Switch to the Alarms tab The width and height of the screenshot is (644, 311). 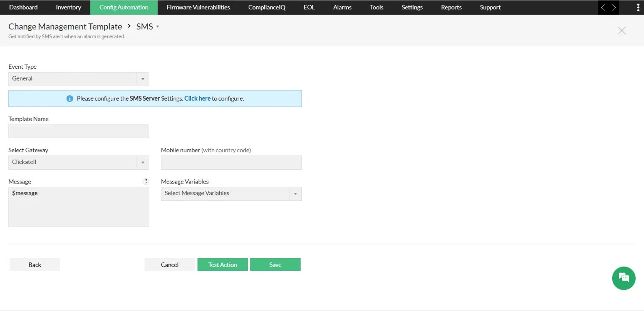[342, 8]
